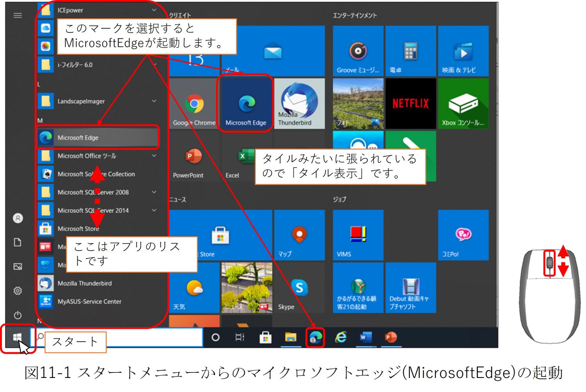
Task: Open the 映画 & テレビ tile
Action: click(x=463, y=51)
